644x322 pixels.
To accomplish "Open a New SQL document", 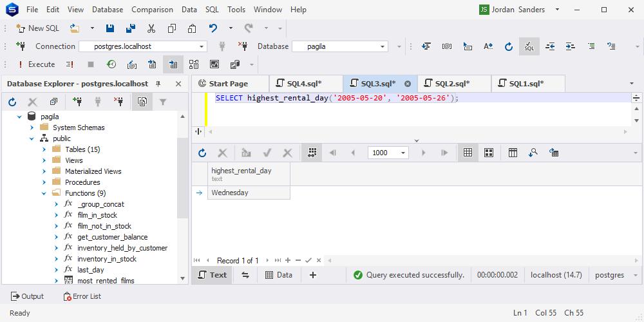I will [x=37, y=28].
